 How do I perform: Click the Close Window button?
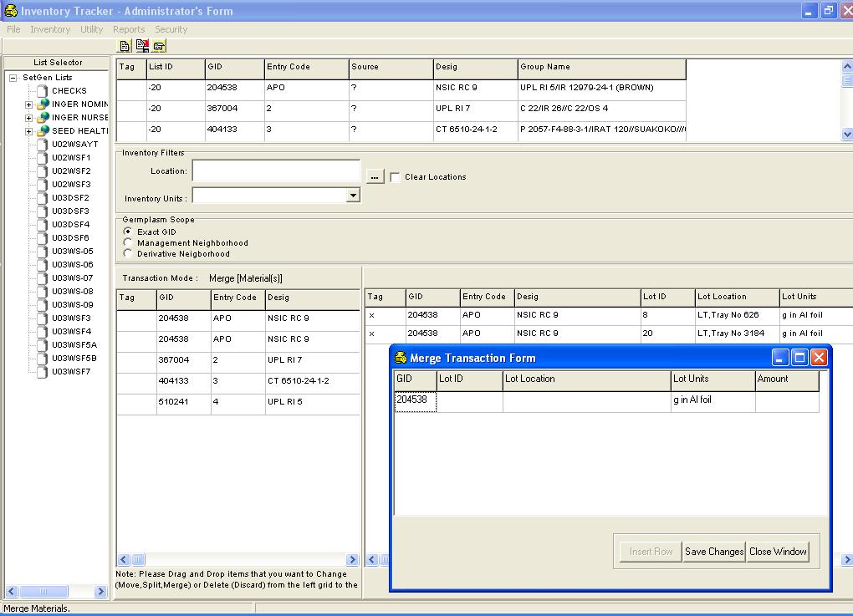click(x=778, y=552)
